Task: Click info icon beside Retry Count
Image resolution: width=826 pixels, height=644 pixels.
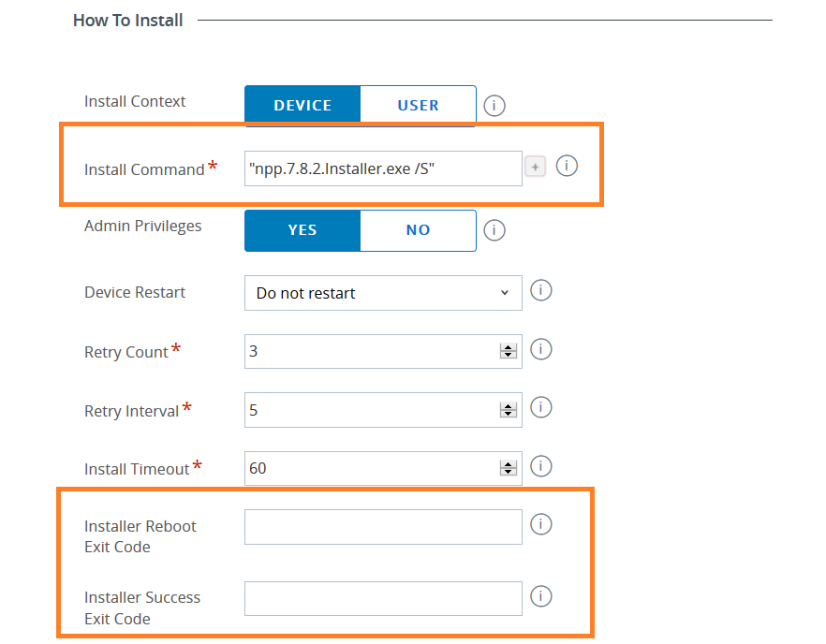Action: [x=540, y=349]
